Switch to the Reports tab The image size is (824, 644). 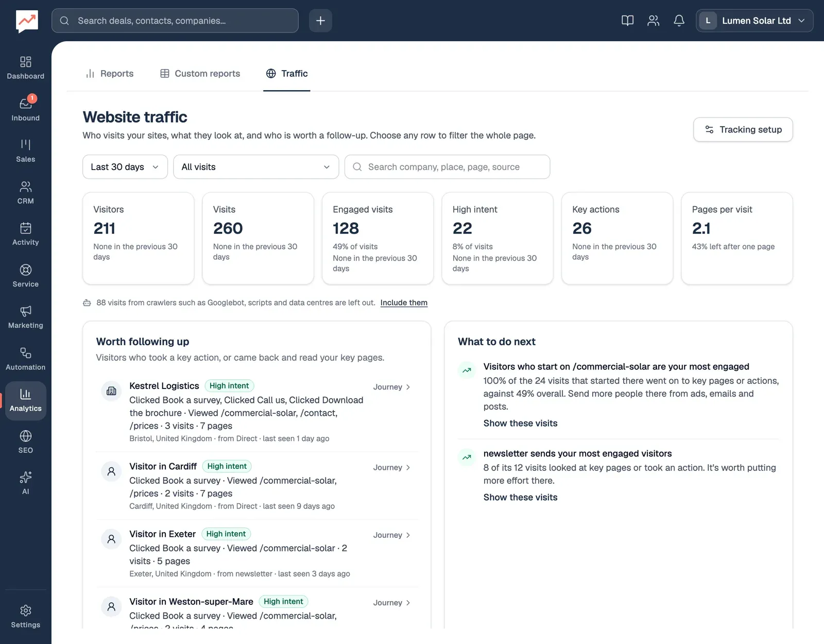coord(110,74)
